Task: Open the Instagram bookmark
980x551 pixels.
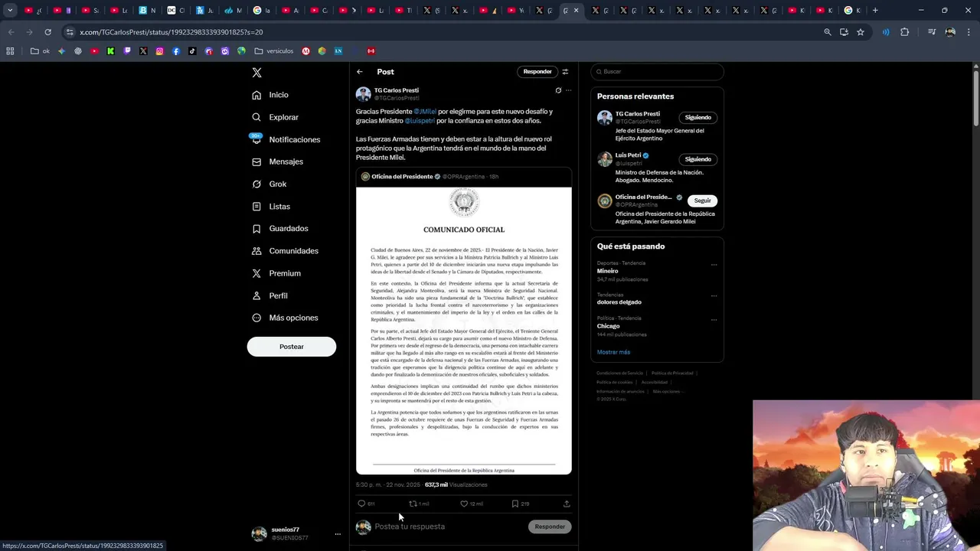Action: pyautogui.click(x=159, y=51)
